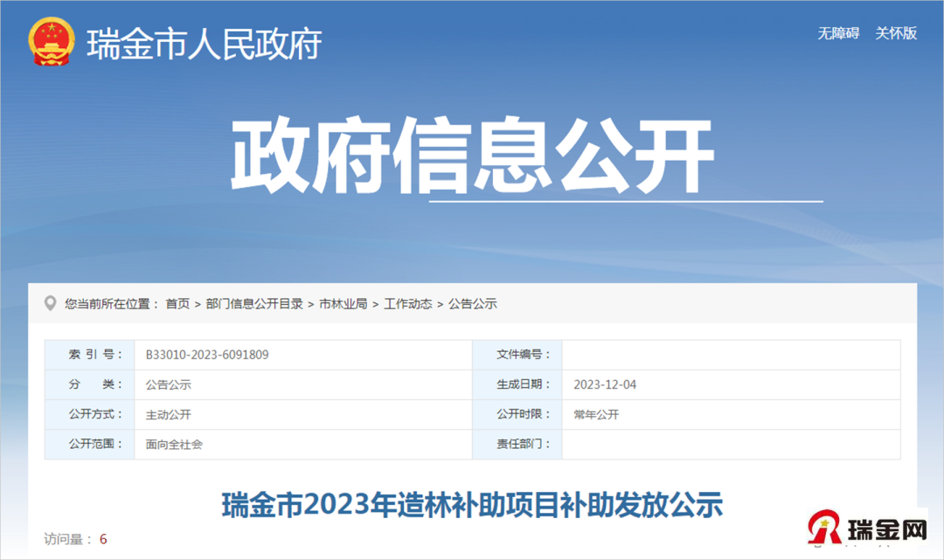Viewport: 944px width, 560px height.
Task: Click the 生成日期 label cell
Action: click(517, 384)
